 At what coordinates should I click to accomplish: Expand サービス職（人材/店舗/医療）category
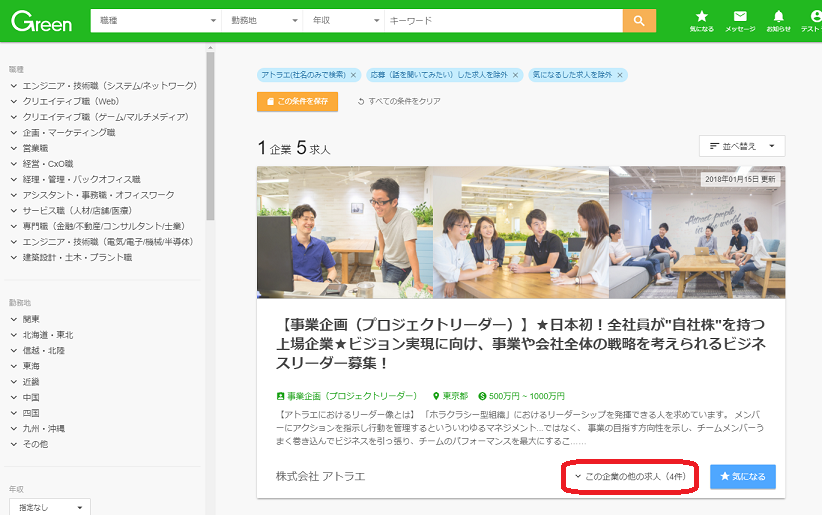click(x=71, y=211)
